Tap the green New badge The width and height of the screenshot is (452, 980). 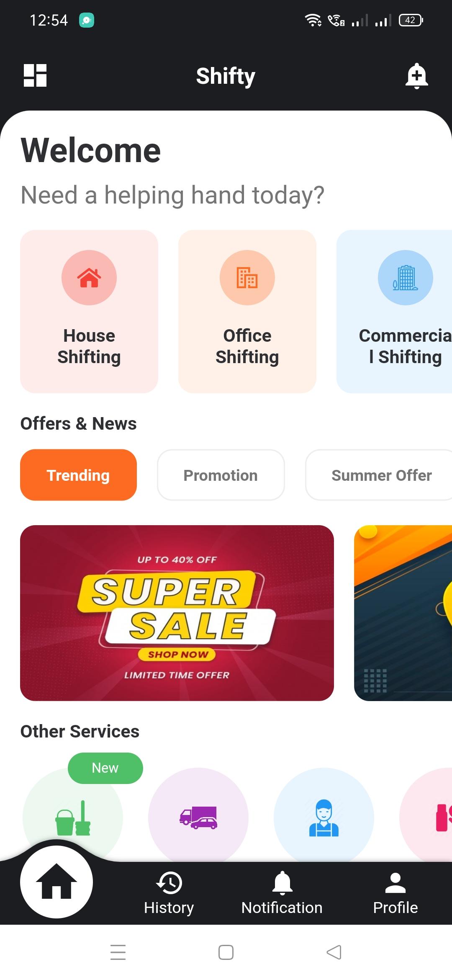pos(105,768)
